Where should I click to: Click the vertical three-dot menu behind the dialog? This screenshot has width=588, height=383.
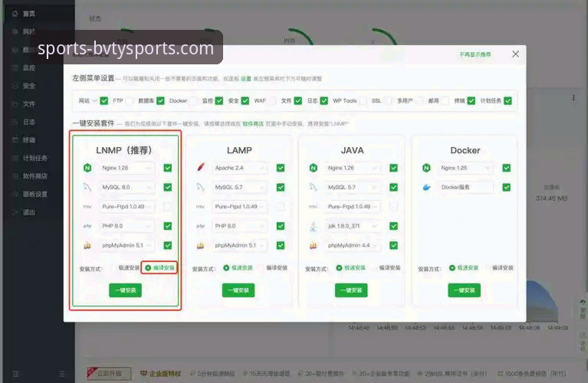click(x=573, y=98)
